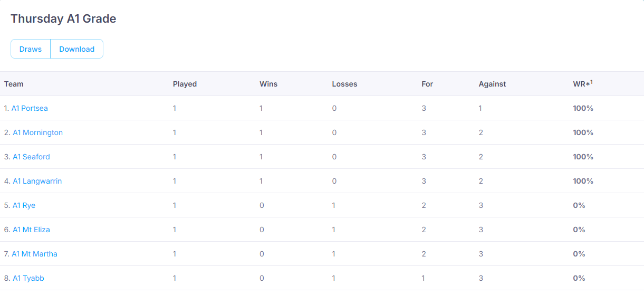
Task: Select the A1 Mornington team
Action: point(37,132)
